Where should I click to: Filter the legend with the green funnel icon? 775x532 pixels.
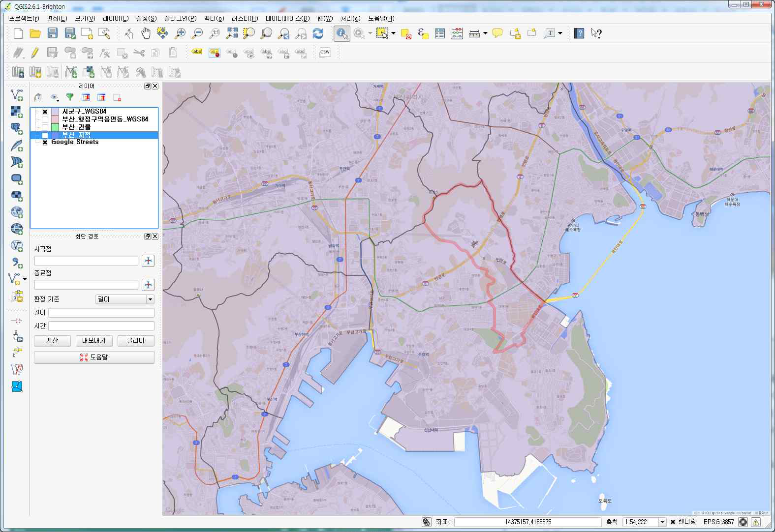click(70, 97)
